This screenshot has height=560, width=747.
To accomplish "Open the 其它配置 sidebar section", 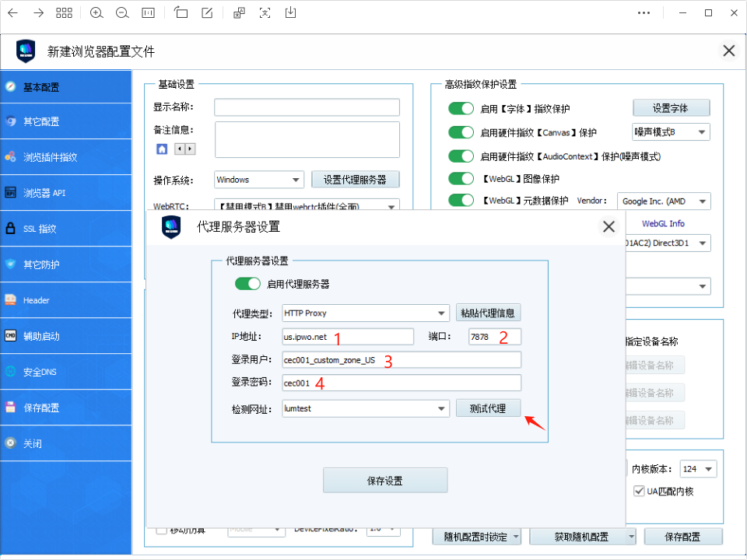I will 65,121.
